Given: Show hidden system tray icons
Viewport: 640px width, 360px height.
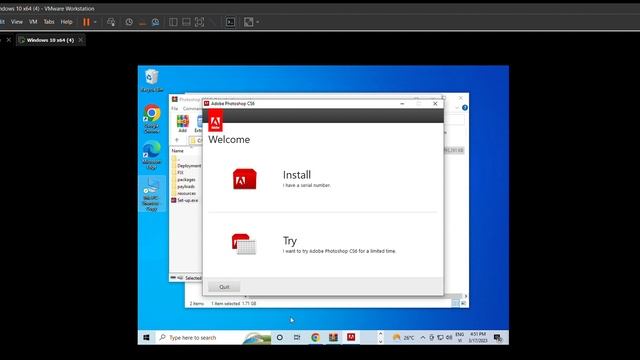Looking at the screenshot, I should pos(423,338).
